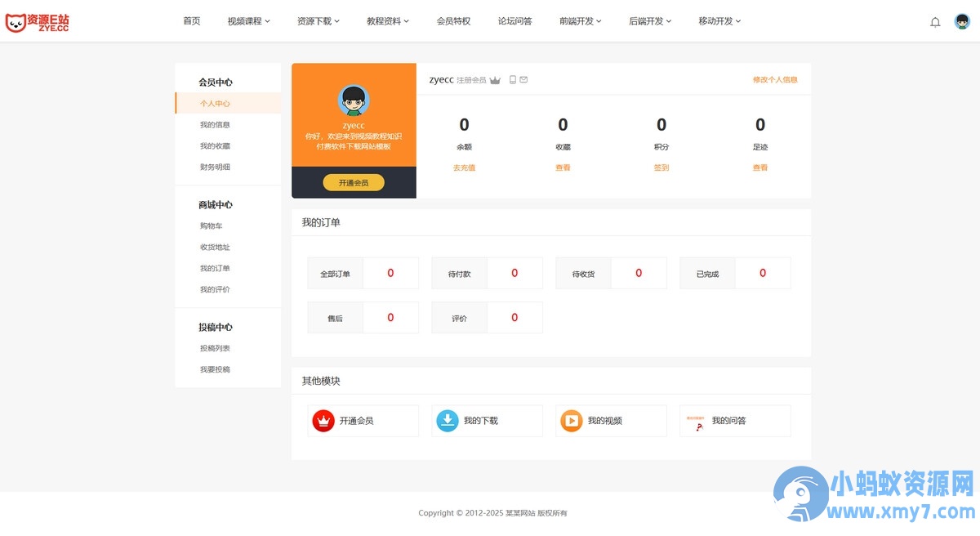
Task: Click the 修改个人信息 link
Action: 775,80
